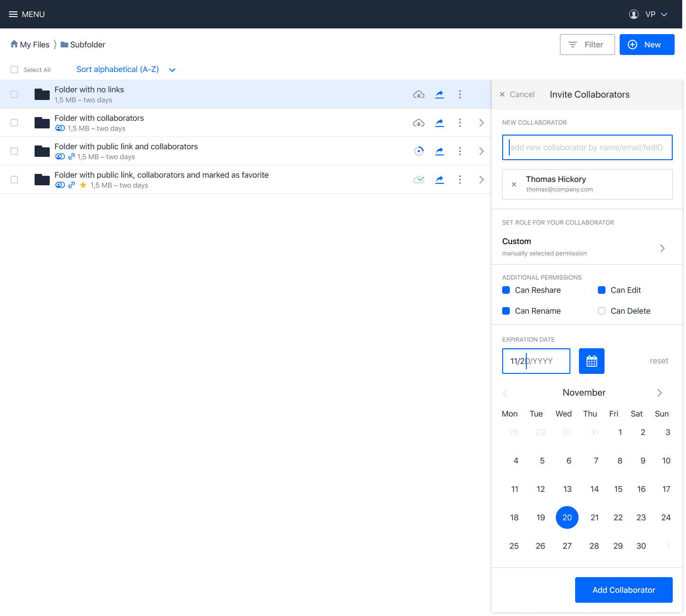Viewport: 686px width, 616px height.
Task: Click share icon for Folder with no links
Action: 440,94
